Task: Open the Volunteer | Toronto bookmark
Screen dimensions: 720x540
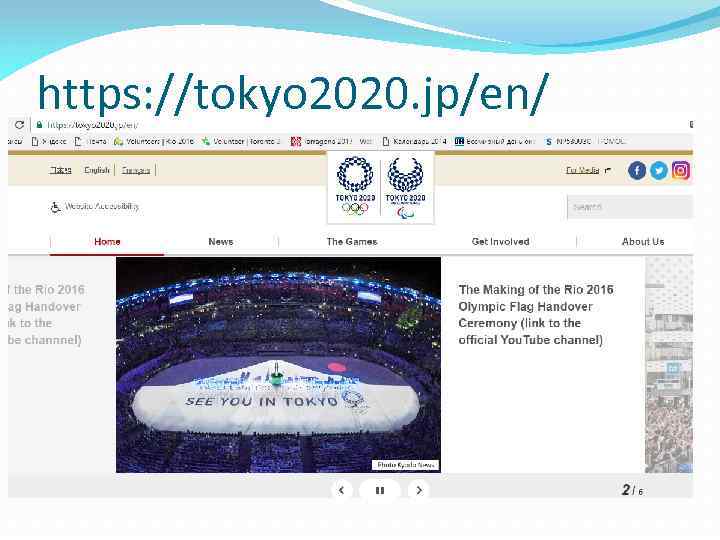Action: (x=241, y=141)
